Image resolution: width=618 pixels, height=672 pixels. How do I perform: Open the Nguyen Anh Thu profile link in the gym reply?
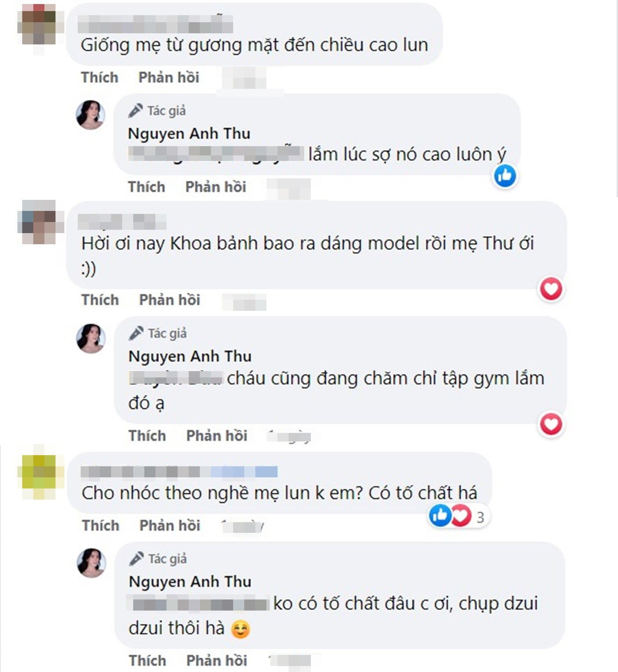click(190, 356)
